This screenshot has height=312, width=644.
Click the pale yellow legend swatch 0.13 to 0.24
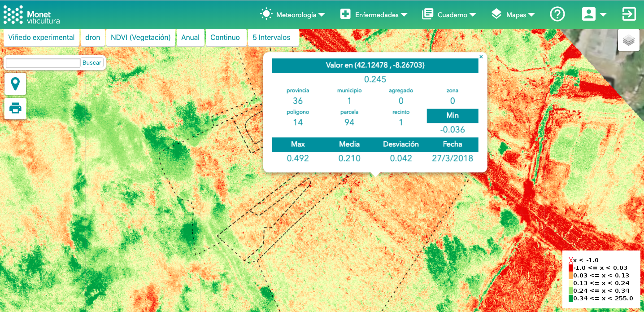(x=571, y=283)
